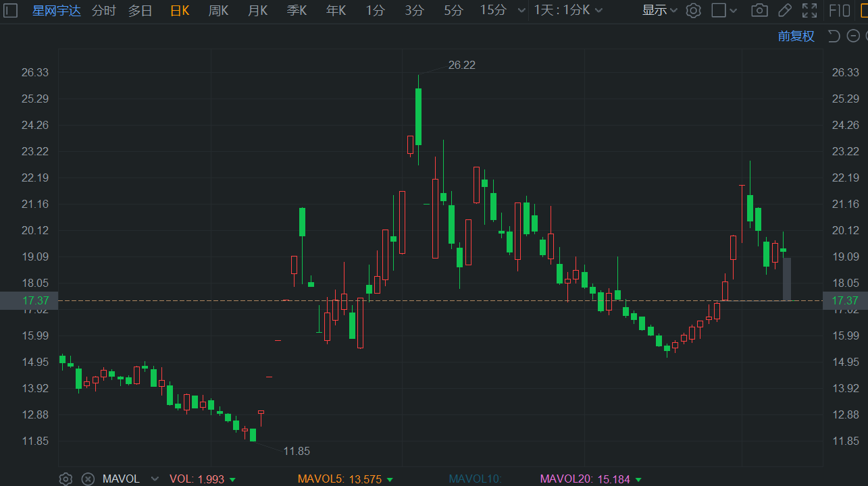The height and width of the screenshot is (486, 868).
Task: Open F10 company information
Action: [x=840, y=10]
